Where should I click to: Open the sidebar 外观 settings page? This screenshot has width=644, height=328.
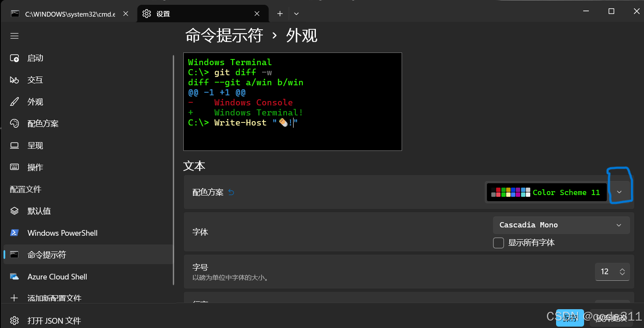tap(87, 102)
